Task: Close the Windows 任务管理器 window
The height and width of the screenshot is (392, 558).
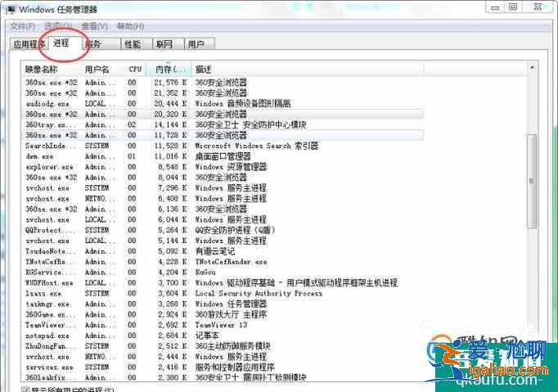Action: [538, 7]
